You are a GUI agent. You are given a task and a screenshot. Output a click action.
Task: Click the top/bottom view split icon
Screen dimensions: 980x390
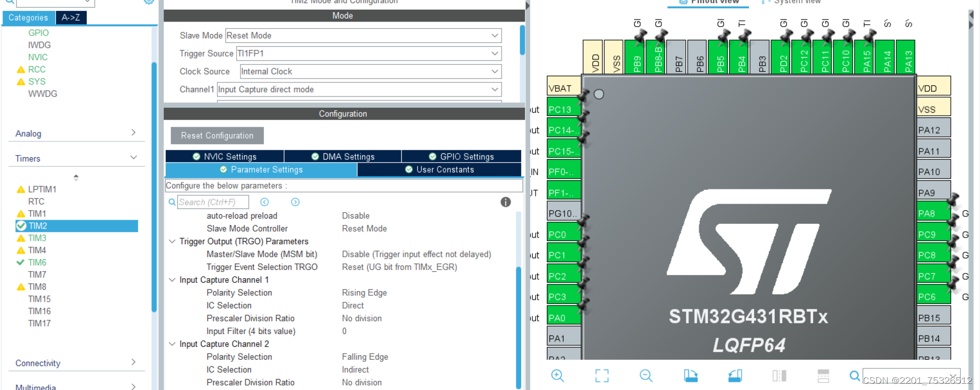[823, 376]
